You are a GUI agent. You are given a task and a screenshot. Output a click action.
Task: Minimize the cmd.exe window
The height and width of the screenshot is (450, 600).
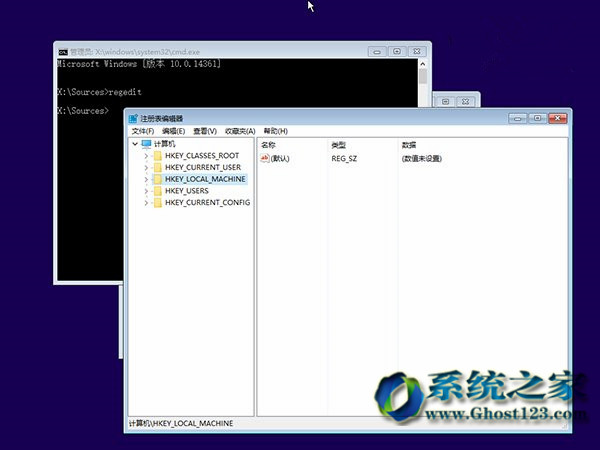point(377,52)
